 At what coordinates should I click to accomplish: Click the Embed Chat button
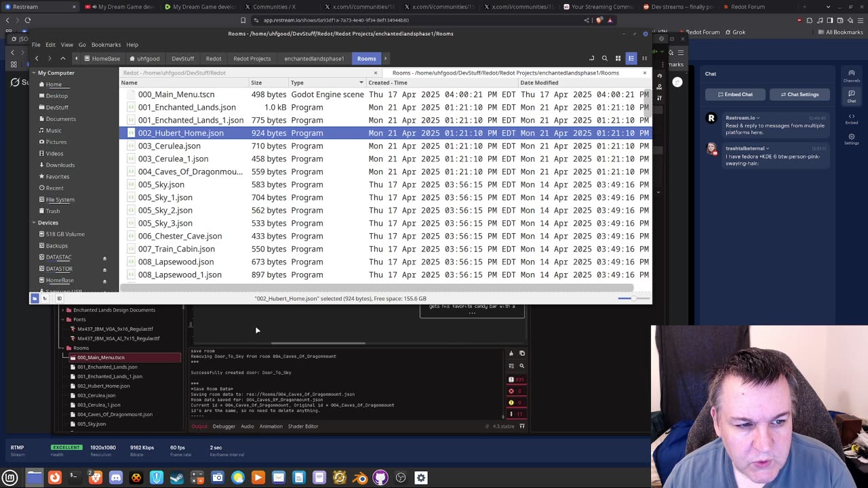pos(734,94)
